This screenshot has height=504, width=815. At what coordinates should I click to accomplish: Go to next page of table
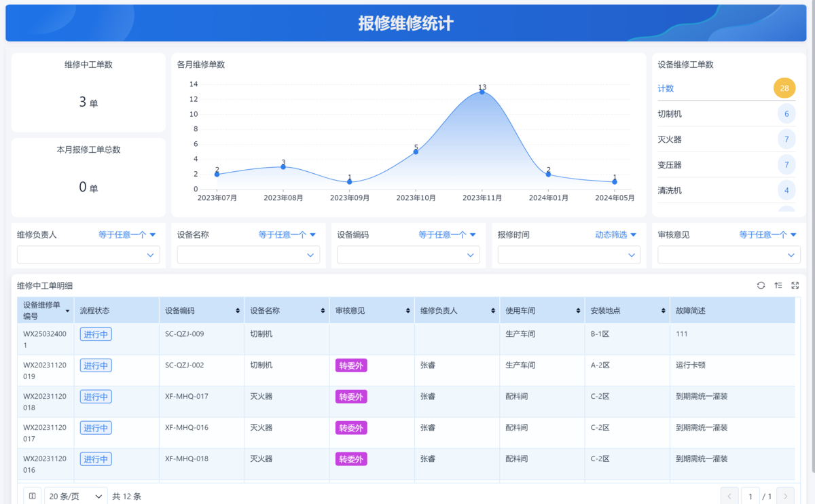pos(785,497)
